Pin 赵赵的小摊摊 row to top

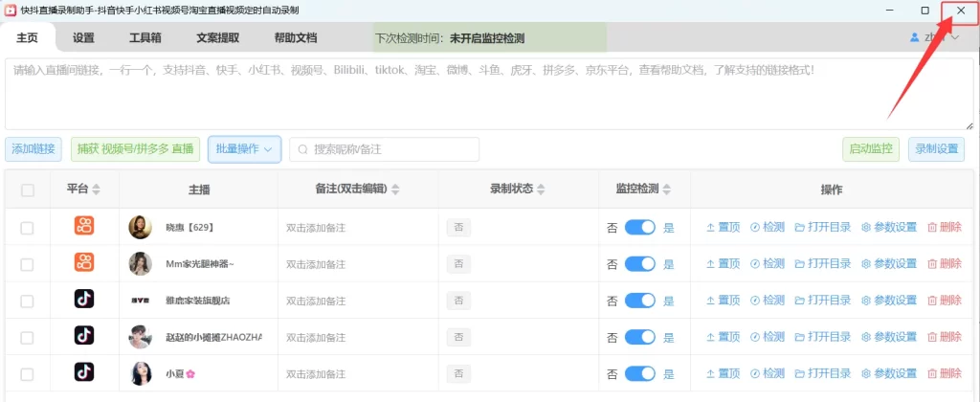coord(724,337)
